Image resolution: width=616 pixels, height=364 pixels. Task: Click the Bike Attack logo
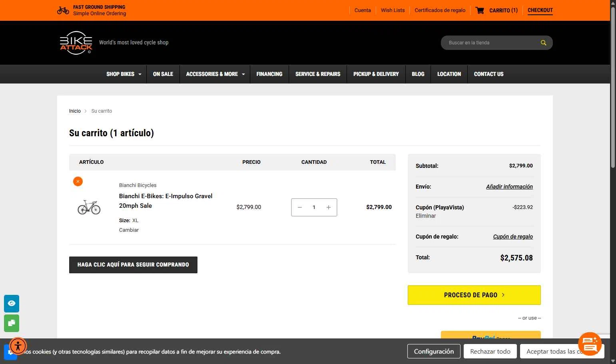coord(76,43)
